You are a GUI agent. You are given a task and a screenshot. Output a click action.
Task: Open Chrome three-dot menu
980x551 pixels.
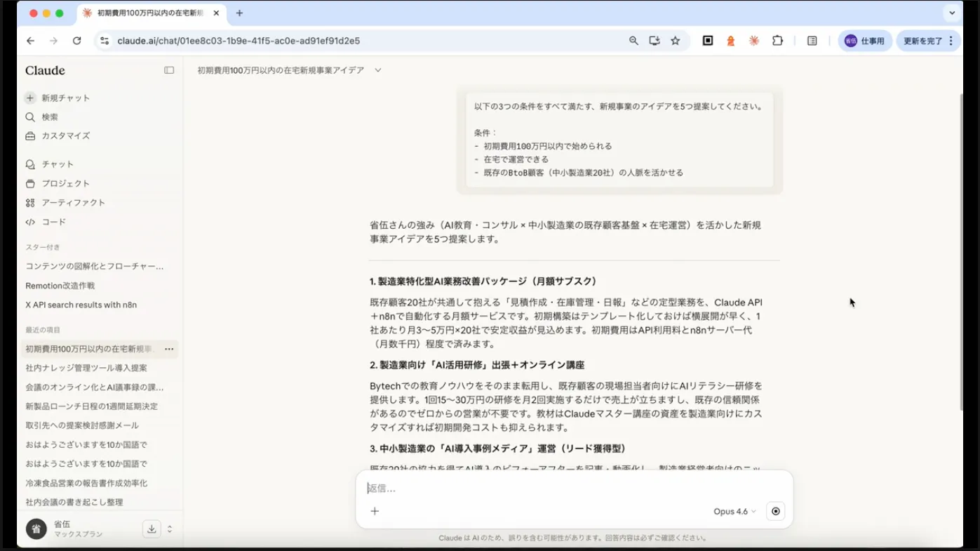[x=951, y=41]
